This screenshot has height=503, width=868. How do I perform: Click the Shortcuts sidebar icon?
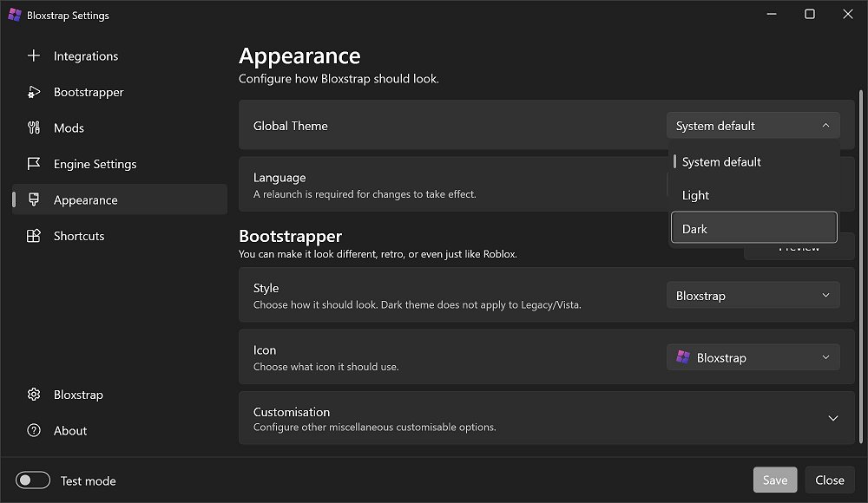(34, 236)
